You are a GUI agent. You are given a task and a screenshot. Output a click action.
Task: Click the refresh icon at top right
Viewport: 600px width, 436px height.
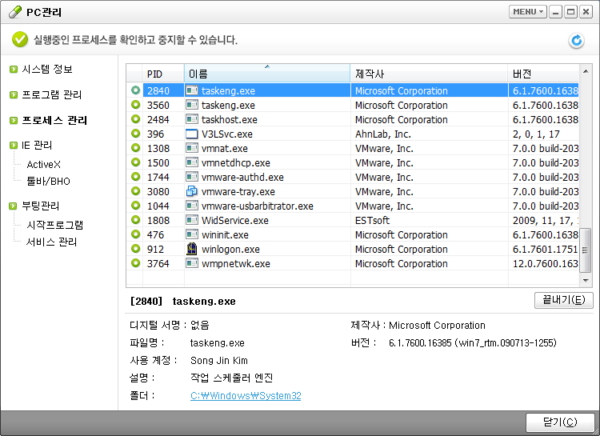(x=575, y=41)
